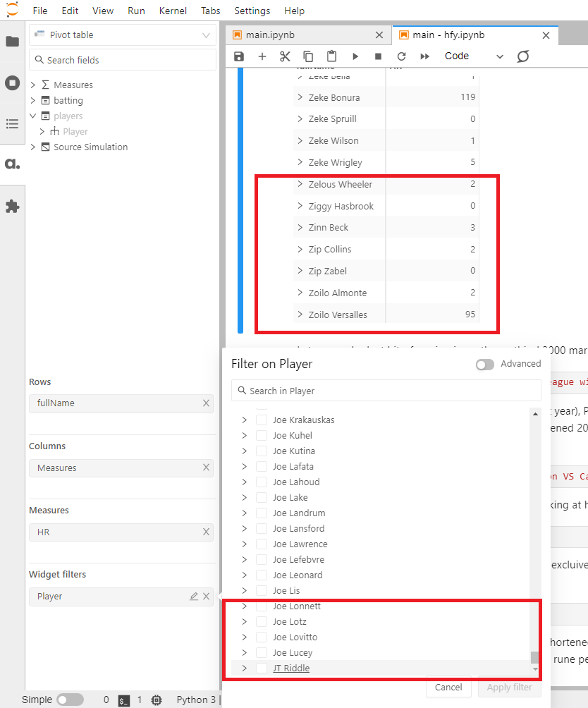The width and height of the screenshot is (588, 708).
Task: Open the atoti sidebar panel
Action: coord(11,163)
